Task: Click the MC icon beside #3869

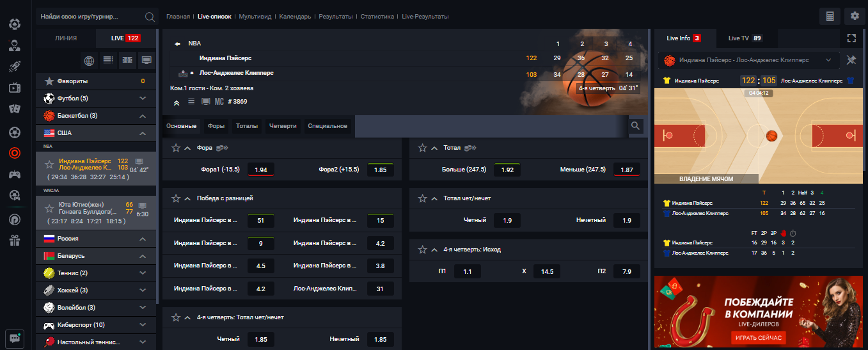Action: (x=219, y=102)
